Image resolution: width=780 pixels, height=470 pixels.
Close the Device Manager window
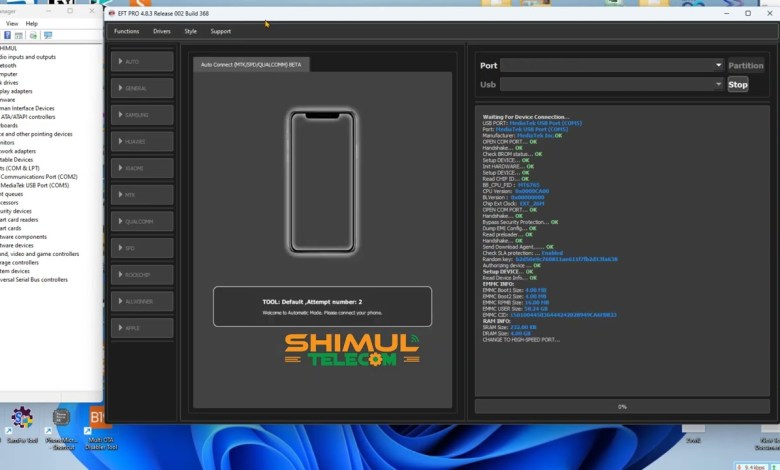(x=92, y=10)
